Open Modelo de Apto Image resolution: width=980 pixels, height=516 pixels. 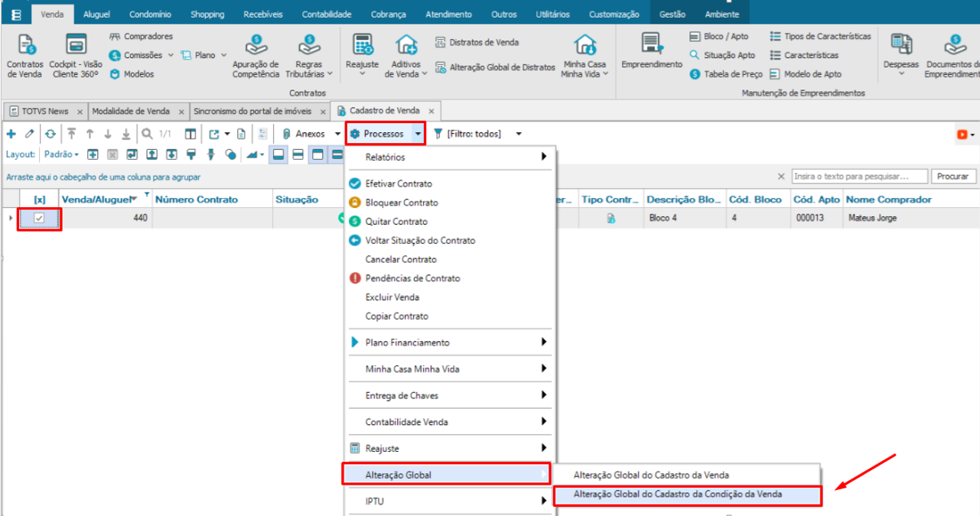(806, 74)
